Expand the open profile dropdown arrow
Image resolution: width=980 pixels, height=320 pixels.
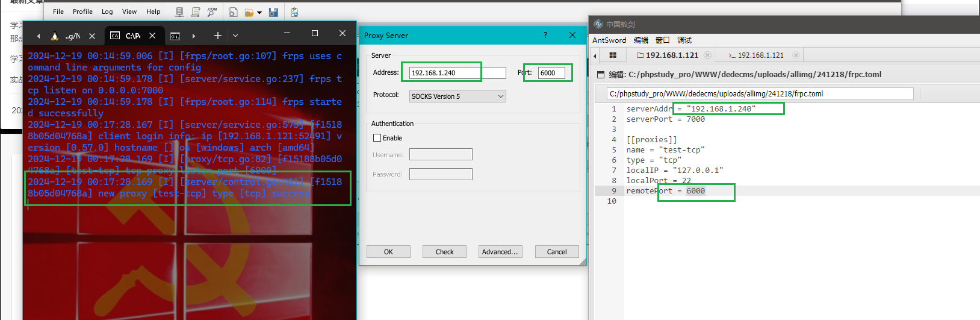click(x=259, y=13)
